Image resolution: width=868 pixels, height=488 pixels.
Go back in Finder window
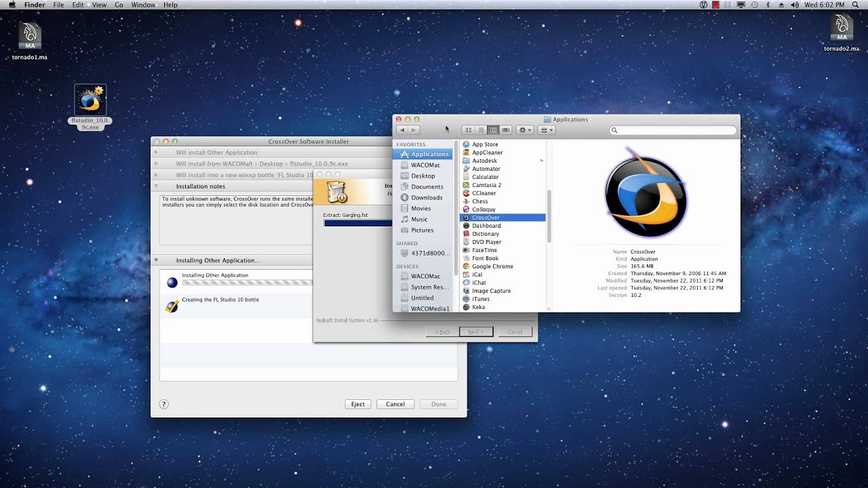(x=402, y=129)
